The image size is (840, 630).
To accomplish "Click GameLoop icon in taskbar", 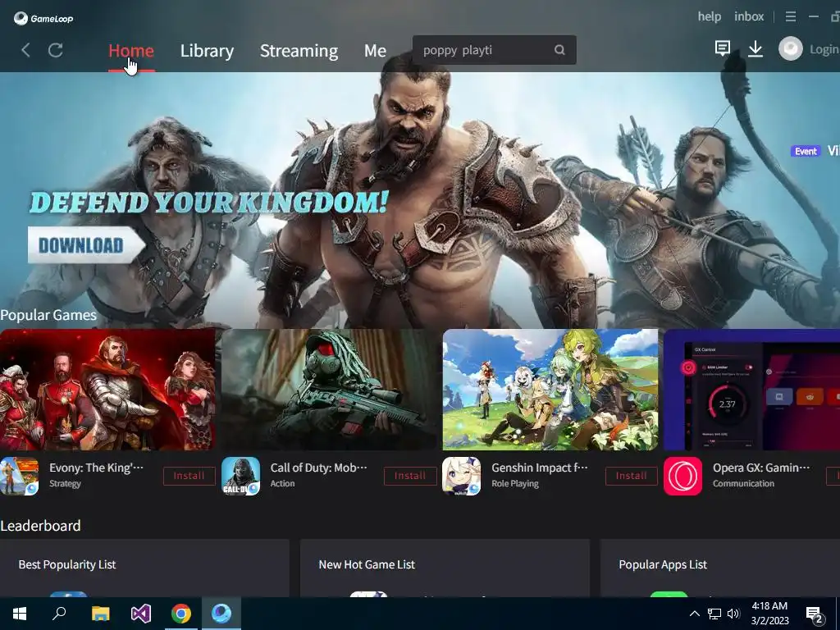I will tap(221, 614).
